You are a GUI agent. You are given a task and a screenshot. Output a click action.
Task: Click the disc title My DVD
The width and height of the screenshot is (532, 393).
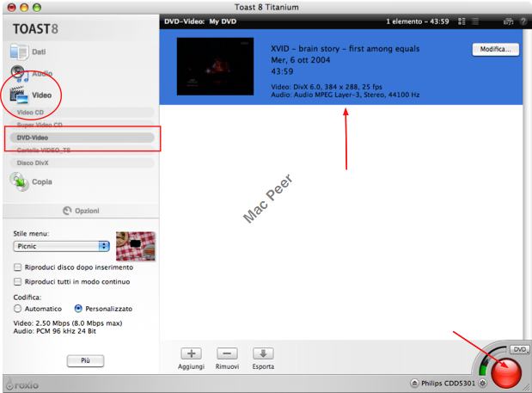coord(223,21)
